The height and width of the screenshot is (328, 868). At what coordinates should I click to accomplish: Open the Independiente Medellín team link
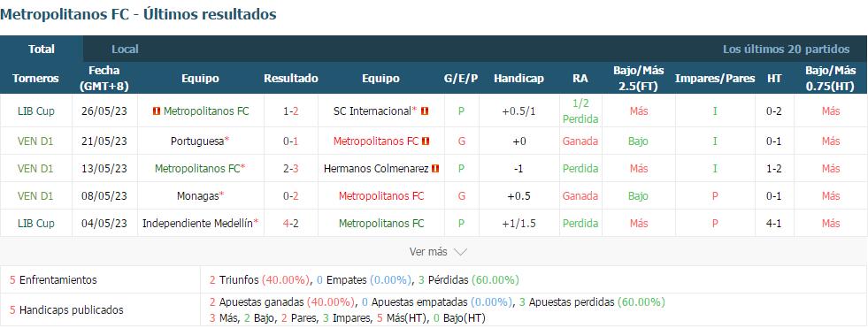pos(197,224)
